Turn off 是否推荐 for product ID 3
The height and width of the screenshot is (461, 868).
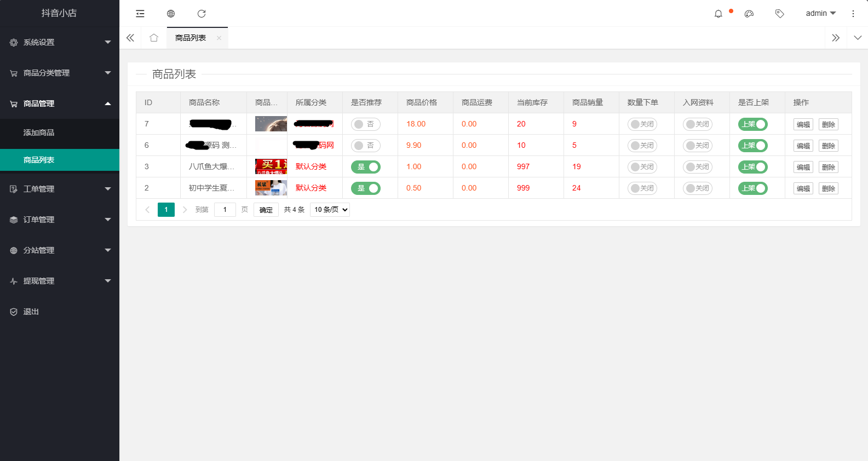[x=366, y=167]
